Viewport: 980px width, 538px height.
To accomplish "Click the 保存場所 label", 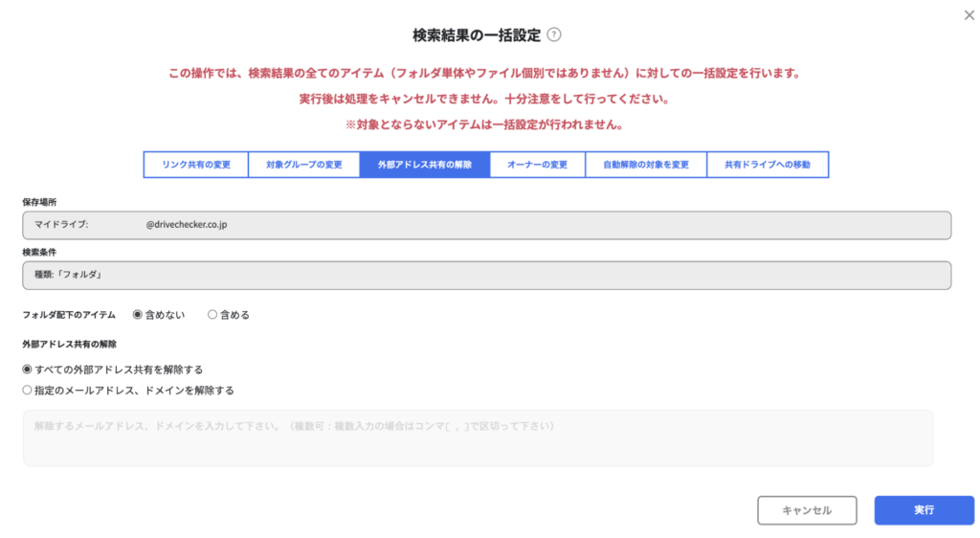I will [39, 202].
